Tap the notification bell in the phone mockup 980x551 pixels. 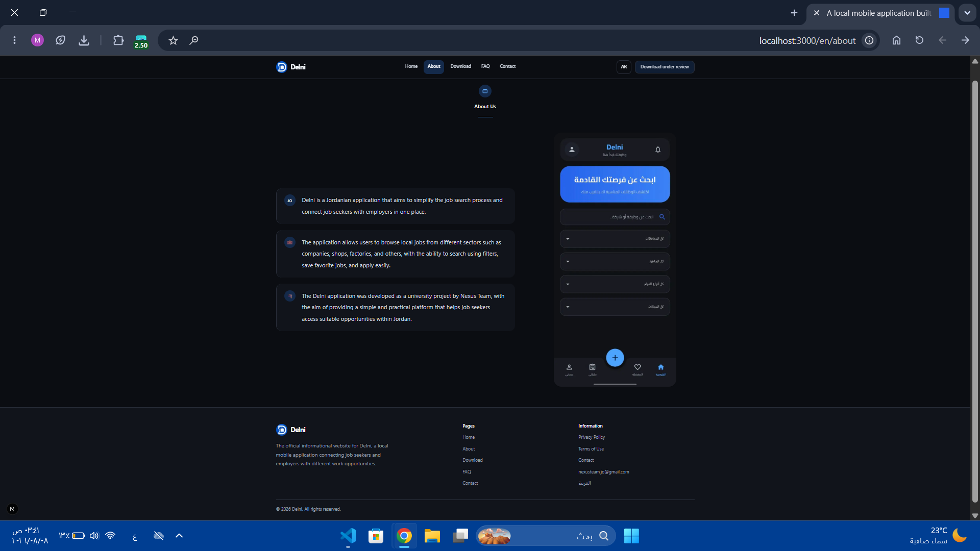pyautogui.click(x=658, y=149)
